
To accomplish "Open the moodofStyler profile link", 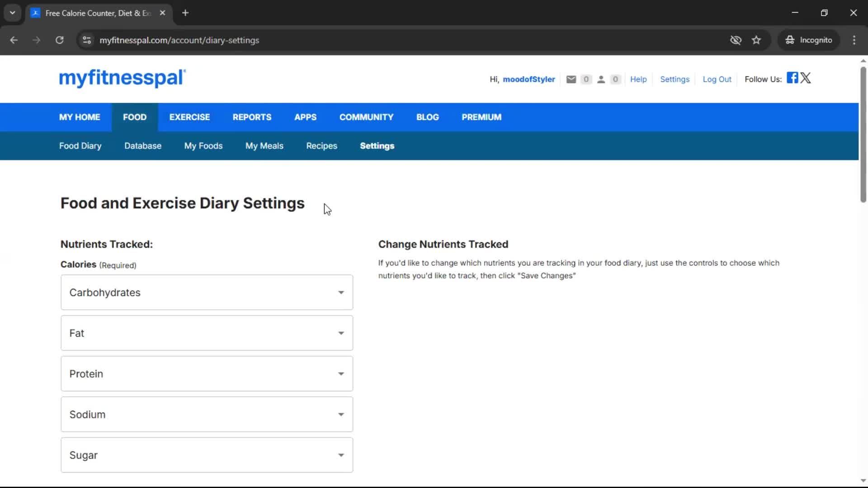I will coord(528,80).
